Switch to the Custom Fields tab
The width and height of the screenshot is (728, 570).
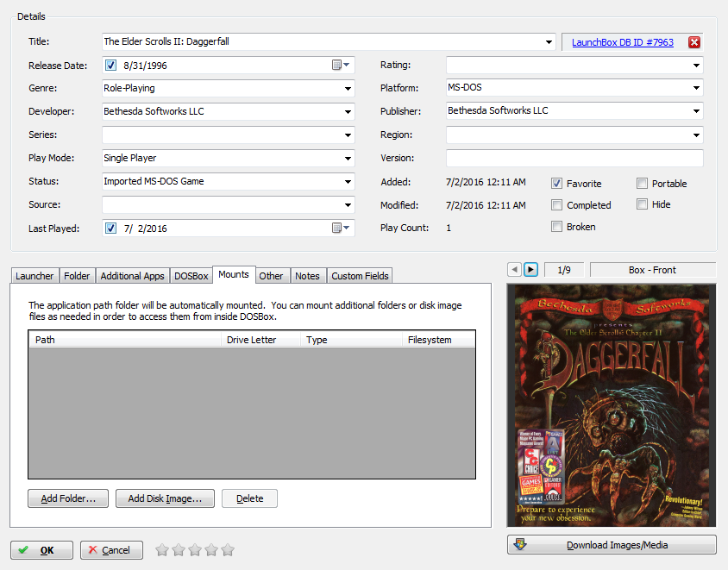(x=360, y=276)
